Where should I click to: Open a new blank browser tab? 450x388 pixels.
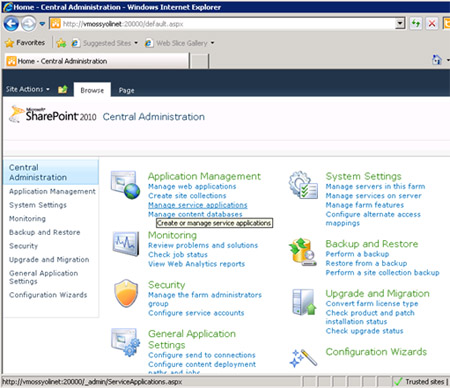coord(199,61)
